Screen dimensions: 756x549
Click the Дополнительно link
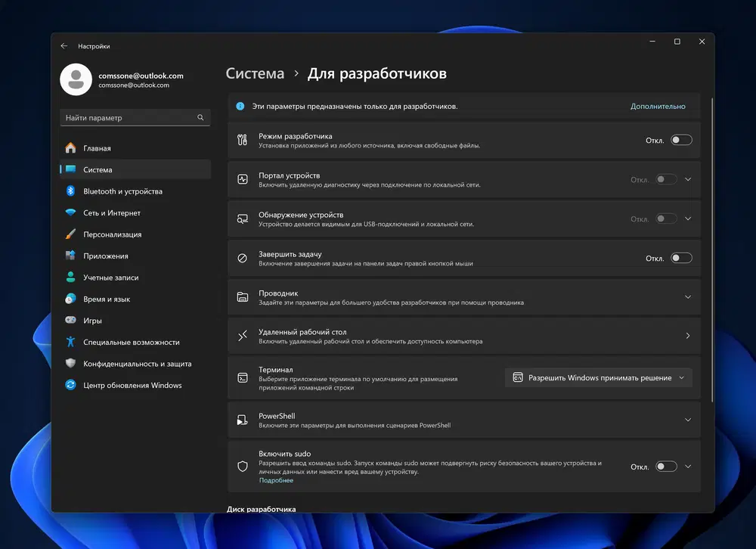pyautogui.click(x=658, y=106)
